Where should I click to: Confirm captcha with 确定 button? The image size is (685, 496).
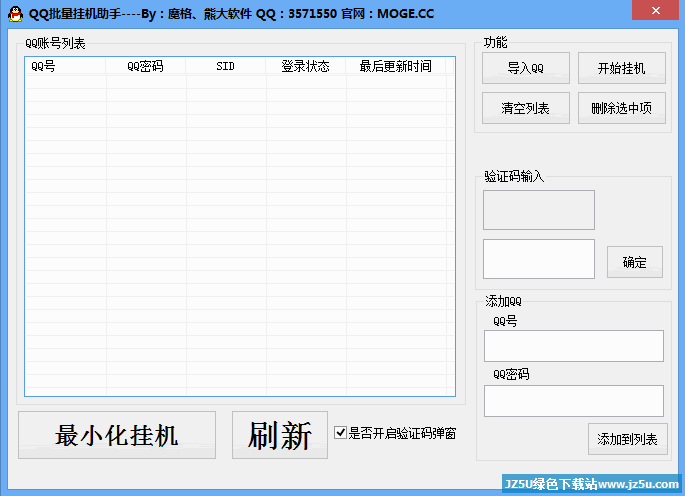[x=634, y=262]
